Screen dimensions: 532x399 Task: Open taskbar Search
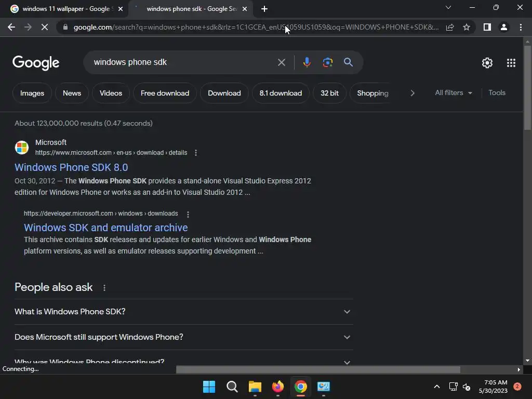232,387
